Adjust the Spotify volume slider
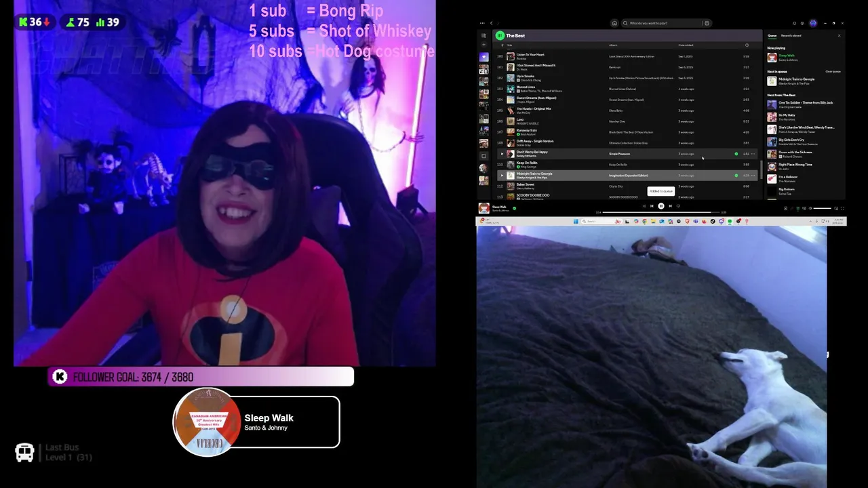The image size is (868, 488). pos(822,208)
